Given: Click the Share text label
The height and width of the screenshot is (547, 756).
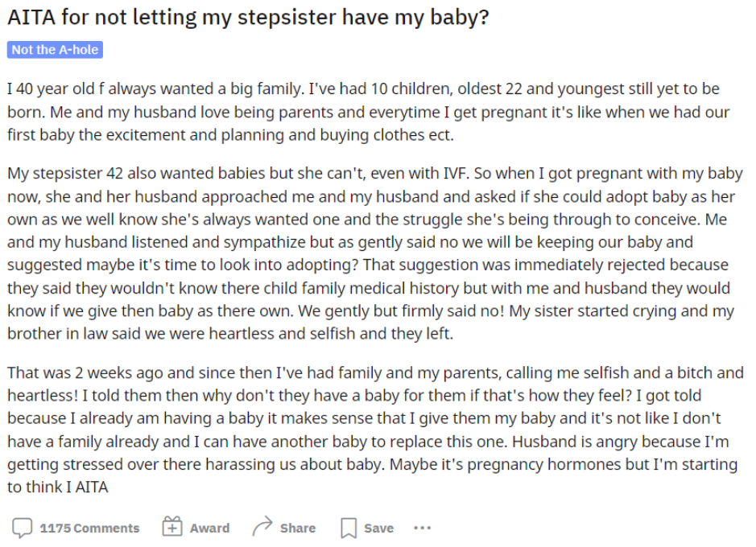Looking at the screenshot, I should [298, 528].
